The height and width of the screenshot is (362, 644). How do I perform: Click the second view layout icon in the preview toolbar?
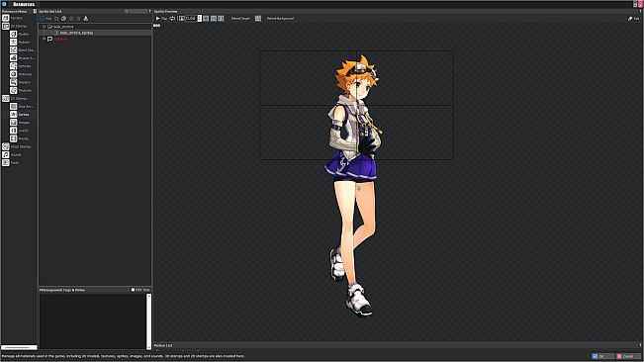click(214, 19)
